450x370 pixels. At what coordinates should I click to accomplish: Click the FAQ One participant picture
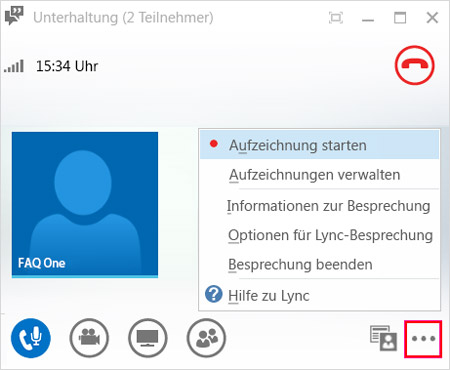(85, 205)
